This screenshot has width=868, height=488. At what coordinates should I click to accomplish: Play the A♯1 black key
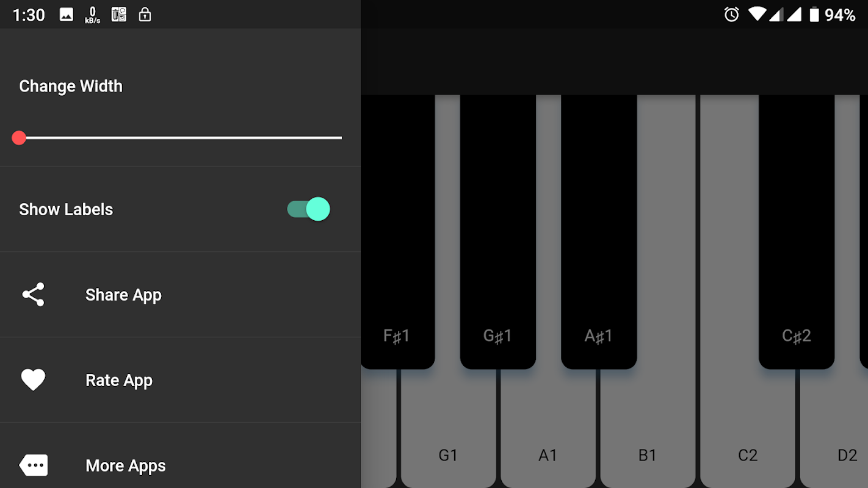[599, 232]
